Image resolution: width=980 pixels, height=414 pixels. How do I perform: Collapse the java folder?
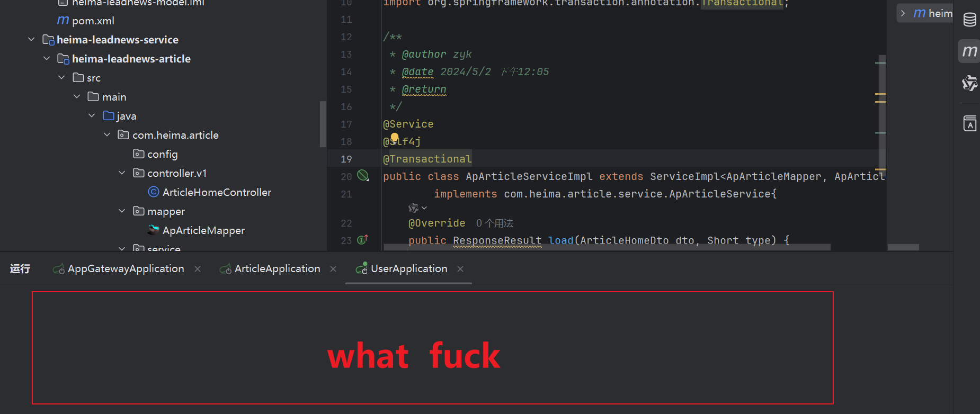click(92, 116)
